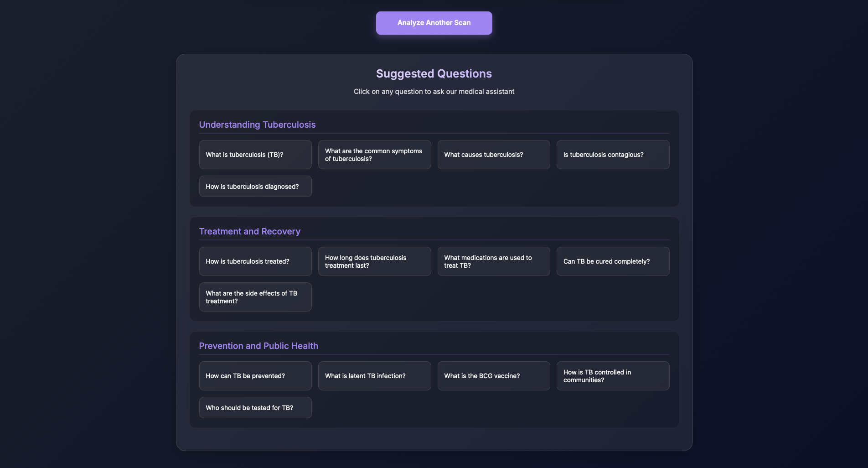This screenshot has height=468, width=868.
Task: Click 'Who should be tested for TB?'
Action: click(x=255, y=408)
